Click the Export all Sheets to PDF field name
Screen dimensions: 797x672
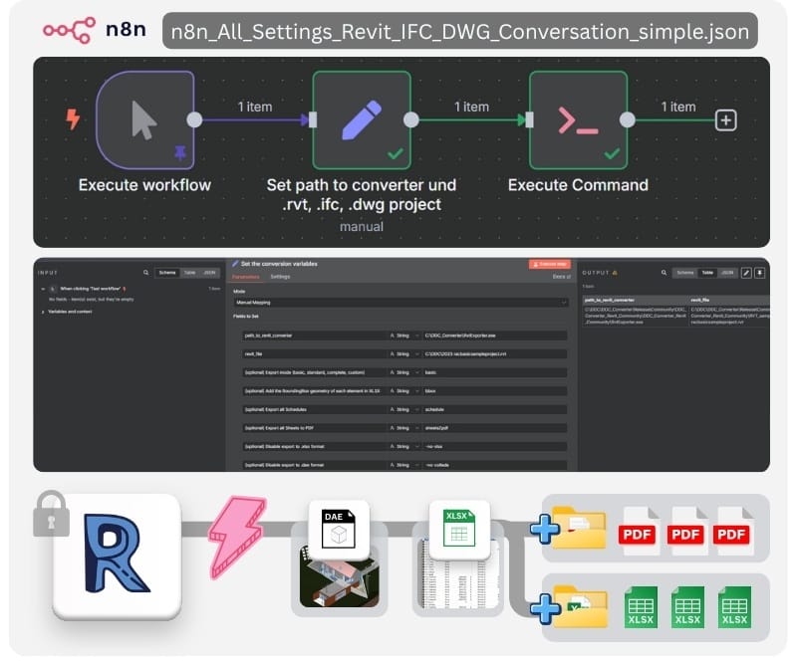(x=314, y=428)
